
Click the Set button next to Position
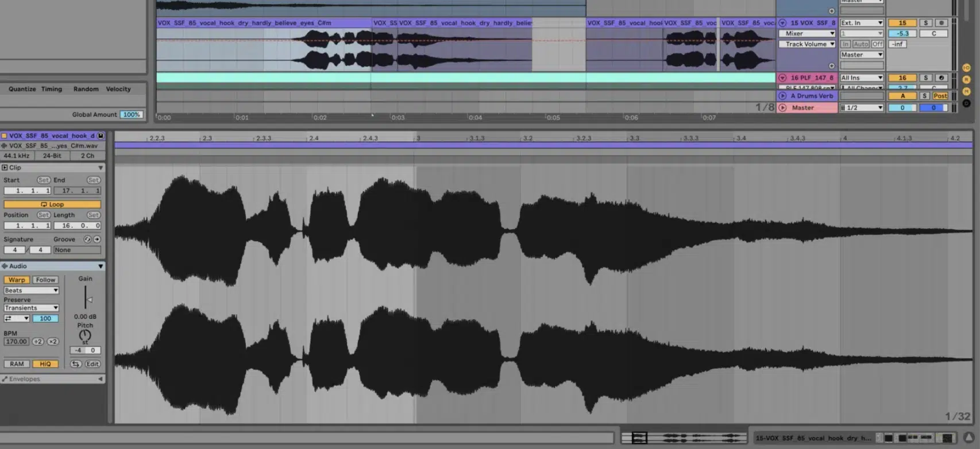point(43,215)
